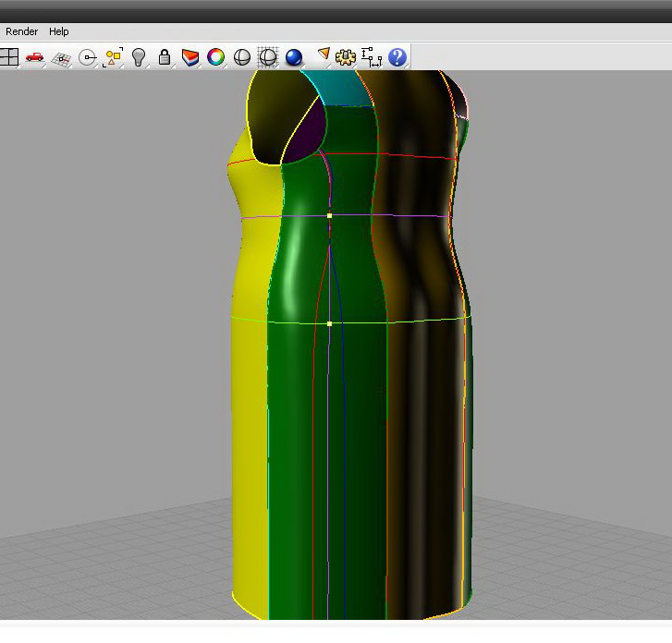Toggle the padlock lock objects icon

[x=165, y=57]
